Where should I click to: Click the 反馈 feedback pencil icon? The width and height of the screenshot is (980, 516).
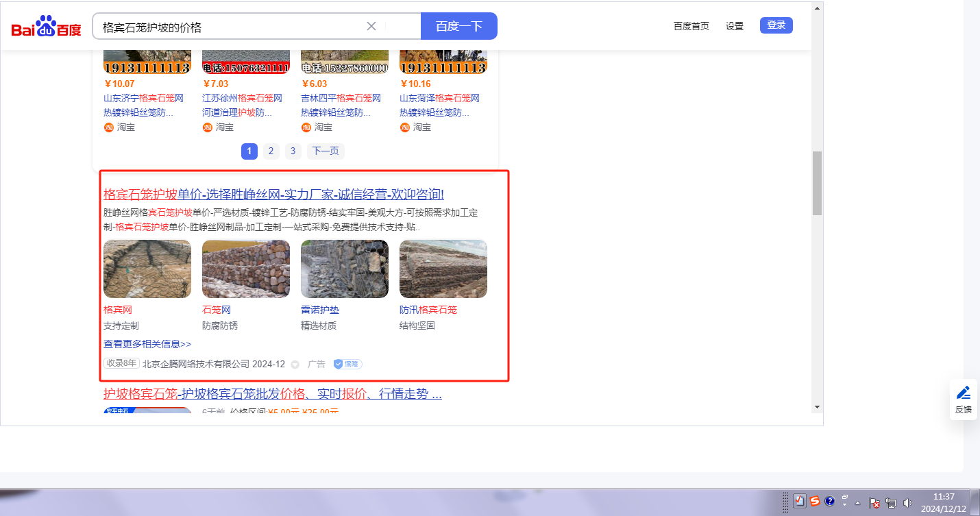(963, 393)
